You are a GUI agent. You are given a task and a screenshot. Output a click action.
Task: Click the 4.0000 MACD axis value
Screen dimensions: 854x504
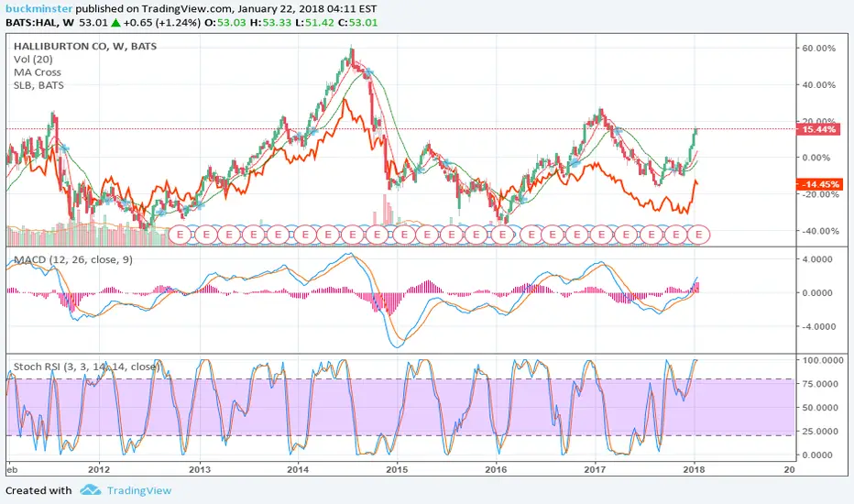tap(817, 259)
